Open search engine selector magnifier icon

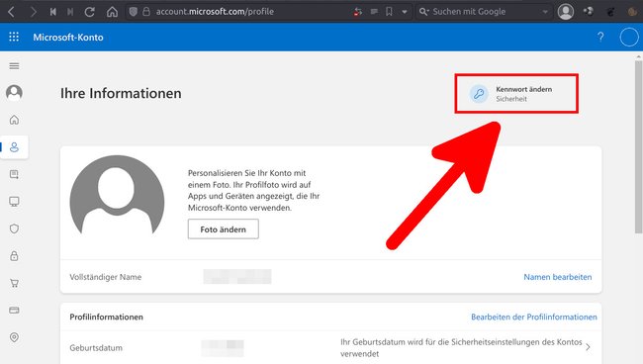[423, 12]
